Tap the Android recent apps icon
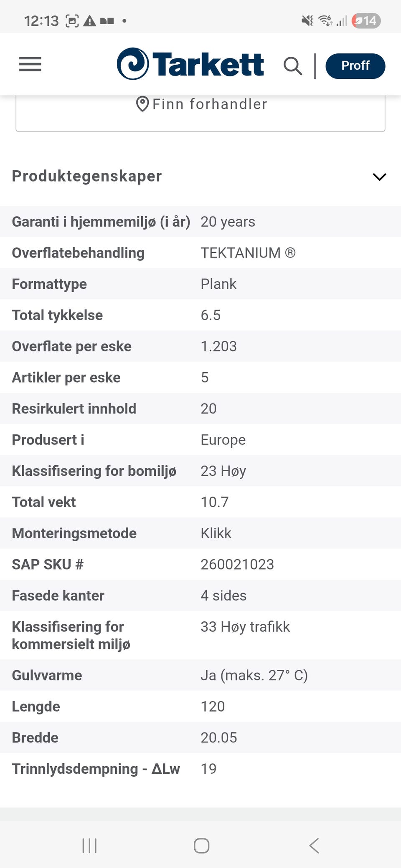Image resolution: width=401 pixels, height=868 pixels. point(89,846)
